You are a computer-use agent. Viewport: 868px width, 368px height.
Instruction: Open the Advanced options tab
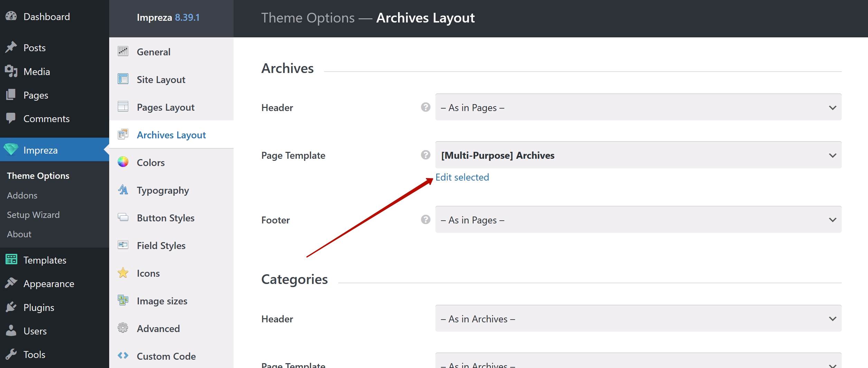[x=171, y=328]
